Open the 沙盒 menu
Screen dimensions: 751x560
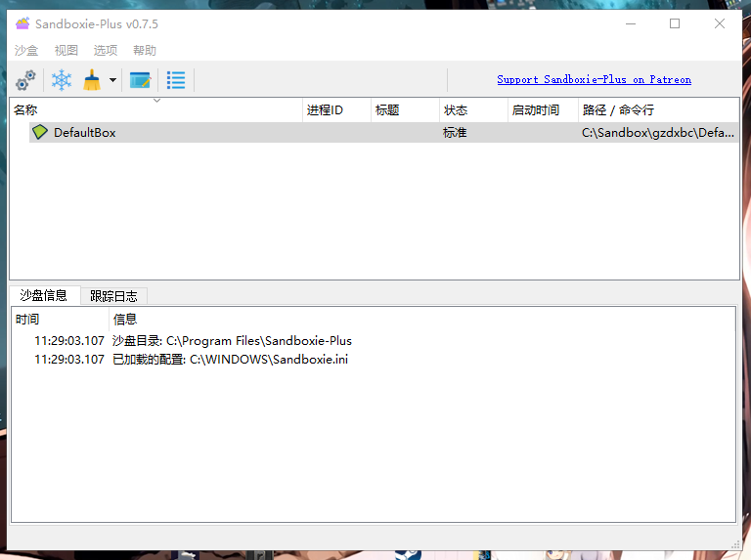point(26,51)
